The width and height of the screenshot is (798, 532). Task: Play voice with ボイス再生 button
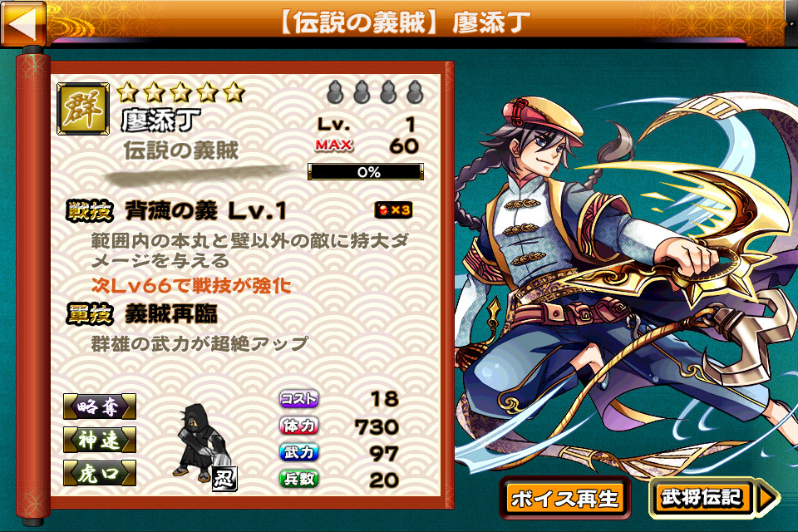tap(564, 499)
